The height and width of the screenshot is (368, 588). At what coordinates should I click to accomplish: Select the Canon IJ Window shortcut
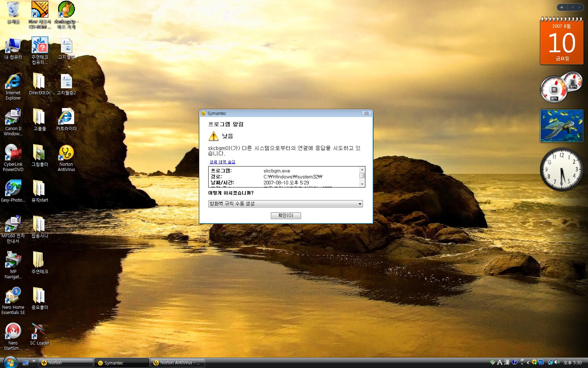[13, 122]
